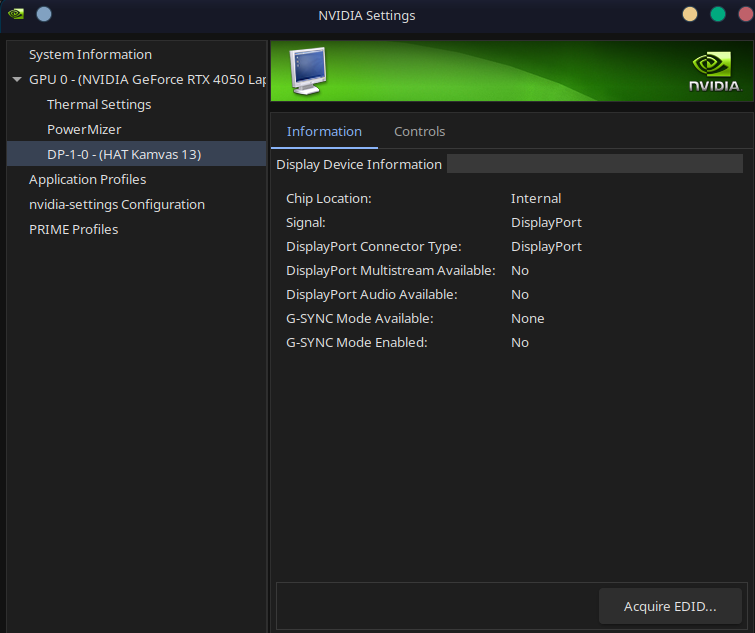This screenshot has height=633, width=755.
Task: Click the blue circle button in title bar
Action: (x=44, y=15)
